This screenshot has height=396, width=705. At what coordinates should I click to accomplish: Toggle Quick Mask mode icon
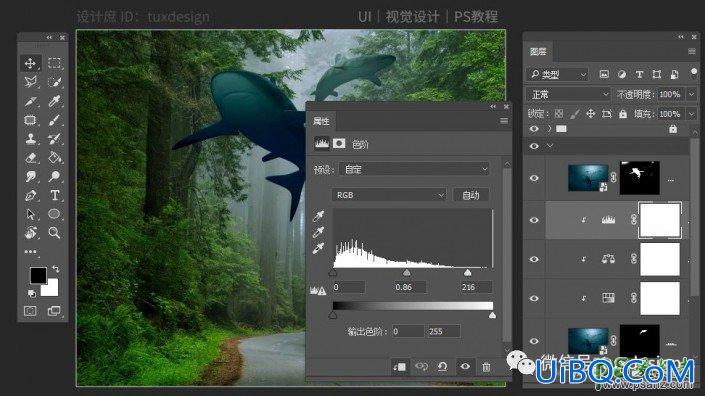click(x=30, y=311)
